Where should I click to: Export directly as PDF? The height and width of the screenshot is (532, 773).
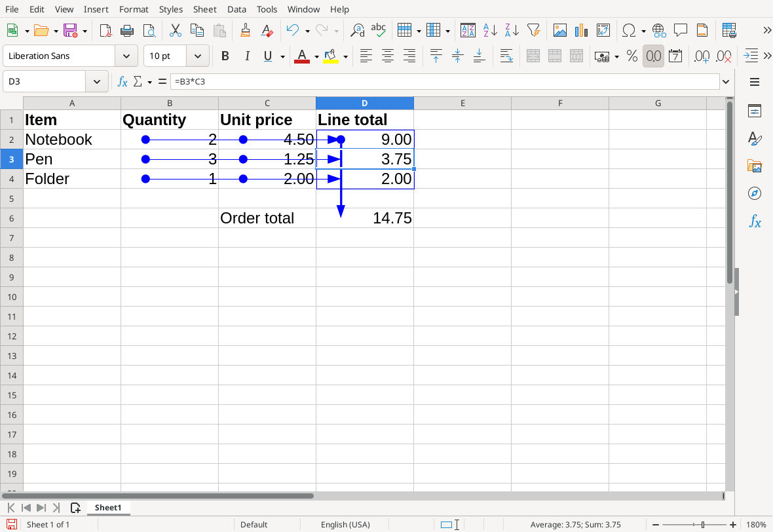(105, 31)
